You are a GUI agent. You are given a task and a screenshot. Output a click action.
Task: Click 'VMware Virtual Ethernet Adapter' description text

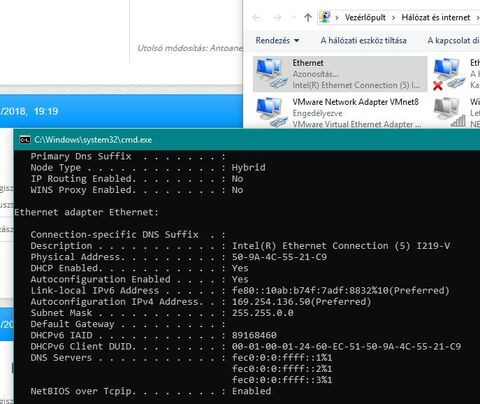tap(356, 124)
